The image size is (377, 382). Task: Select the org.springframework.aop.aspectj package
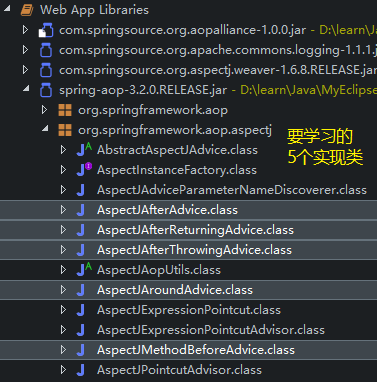coord(175,130)
